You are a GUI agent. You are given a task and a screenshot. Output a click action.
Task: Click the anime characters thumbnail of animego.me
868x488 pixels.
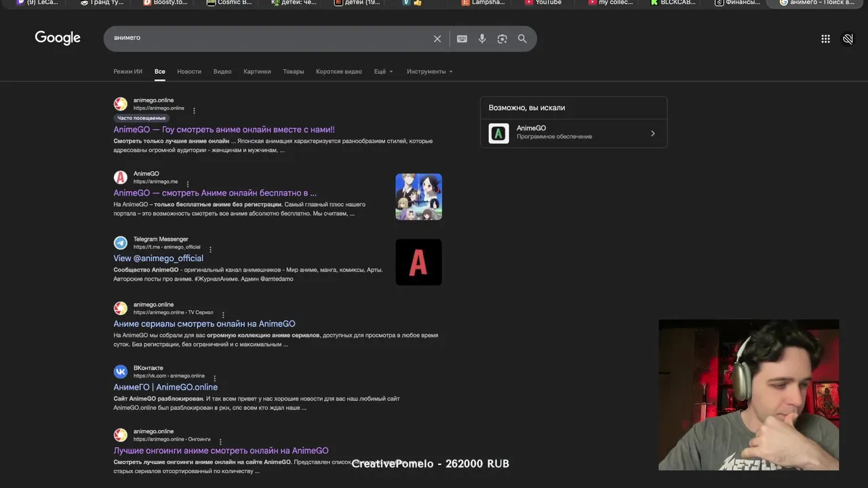(418, 197)
